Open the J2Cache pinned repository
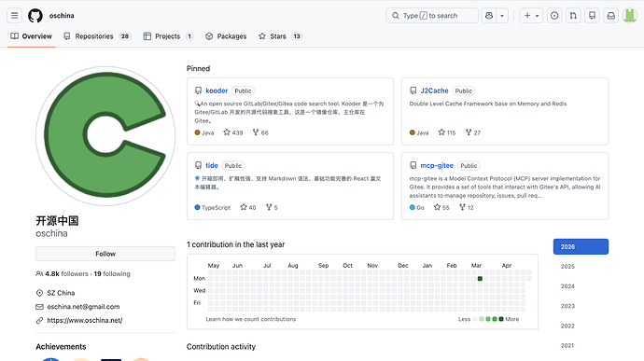The image size is (644, 361). click(434, 90)
